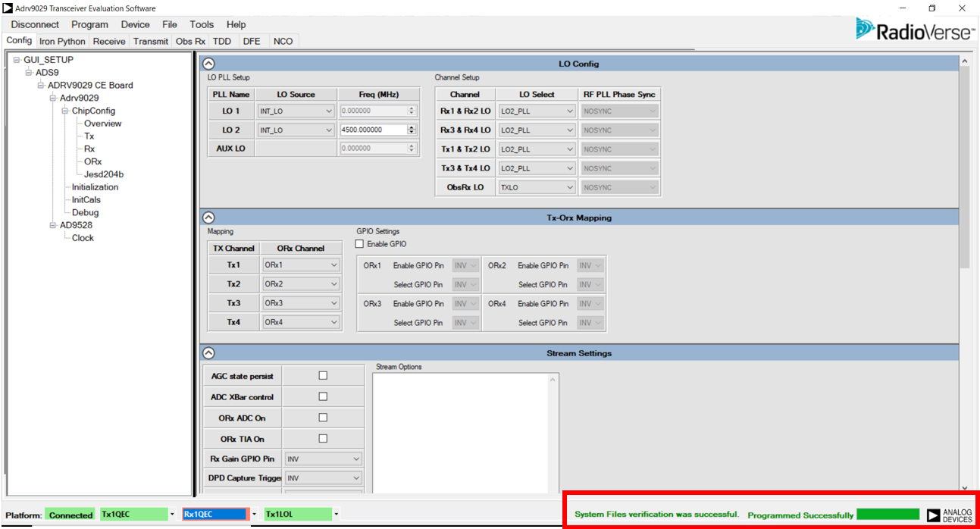This screenshot has width=980, height=529.
Task: Select the InitCals tree node
Action: click(86, 200)
